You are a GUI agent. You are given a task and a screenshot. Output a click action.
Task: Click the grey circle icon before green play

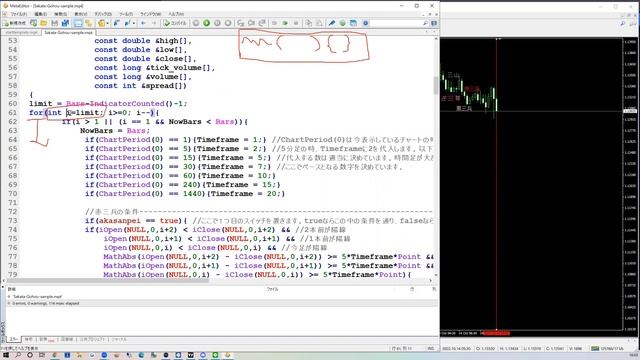point(196,23)
